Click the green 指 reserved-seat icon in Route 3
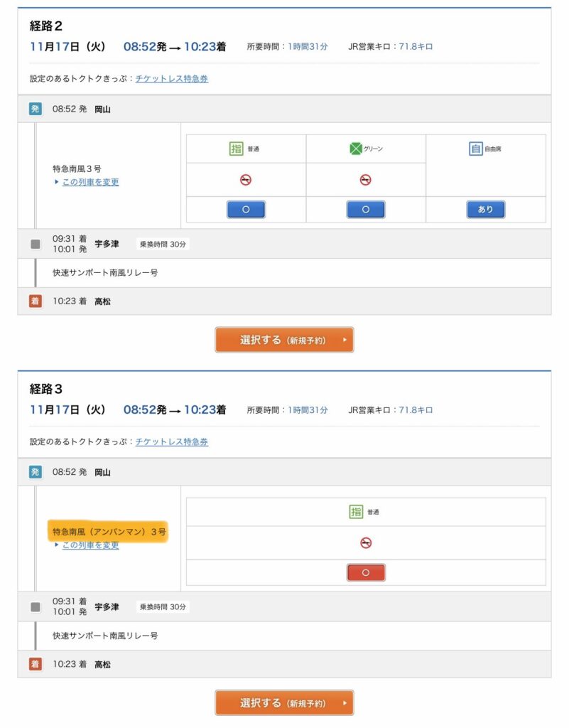 [356, 512]
